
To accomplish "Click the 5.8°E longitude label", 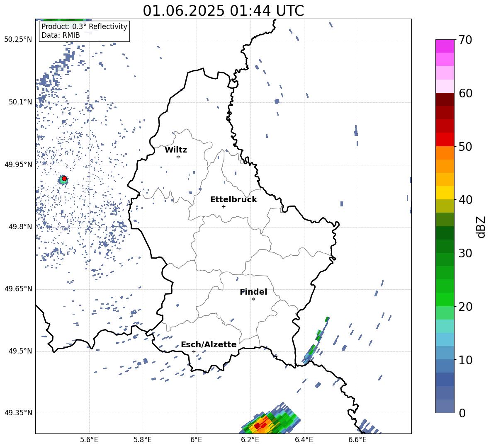I will click(143, 440).
